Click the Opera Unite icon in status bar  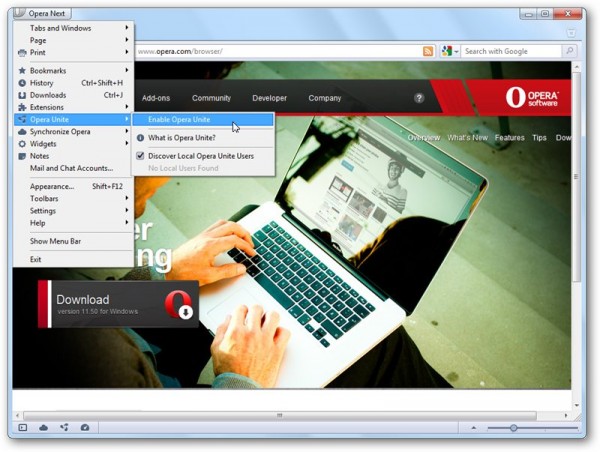[64, 428]
